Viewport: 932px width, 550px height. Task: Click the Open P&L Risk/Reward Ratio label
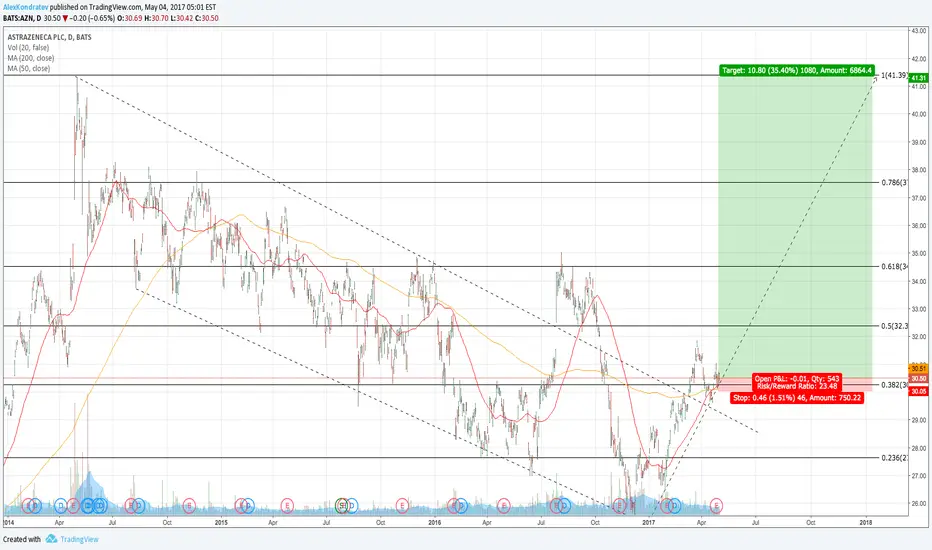(796, 382)
